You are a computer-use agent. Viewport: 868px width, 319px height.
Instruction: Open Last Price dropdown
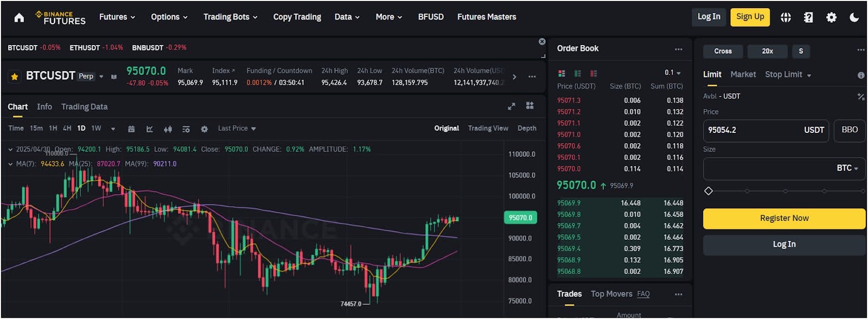click(237, 129)
